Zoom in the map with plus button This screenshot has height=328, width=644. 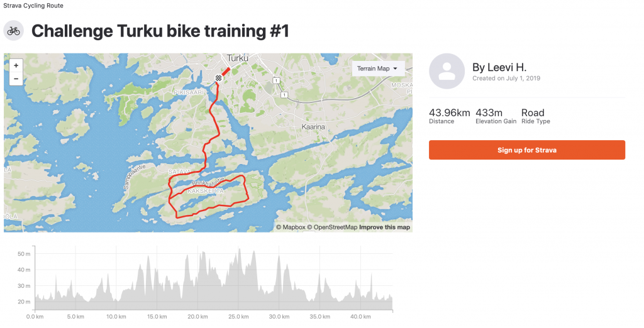click(16, 65)
